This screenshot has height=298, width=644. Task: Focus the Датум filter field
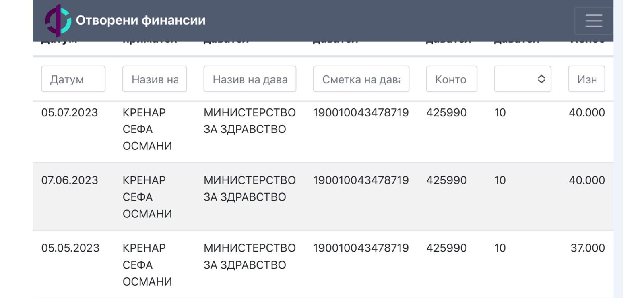pyautogui.click(x=73, y=79)
